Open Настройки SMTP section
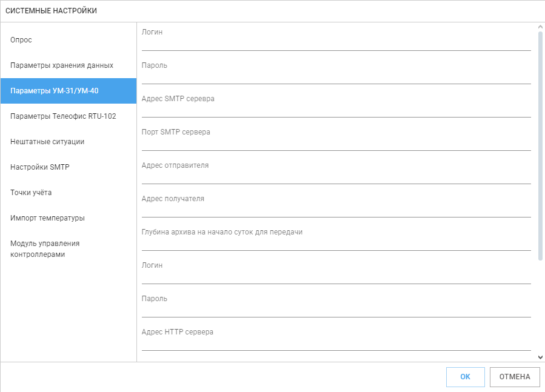 pos(69,167)
